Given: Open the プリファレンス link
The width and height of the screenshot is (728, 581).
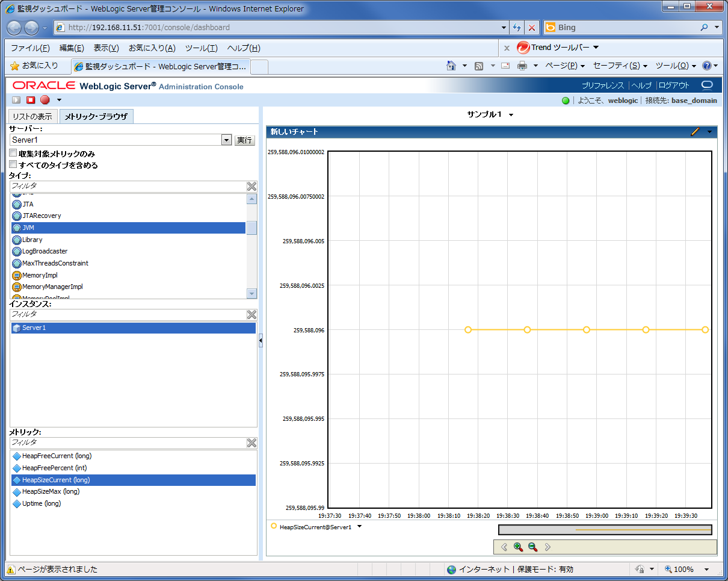Looking at the screenshot, I should [603, 85].
